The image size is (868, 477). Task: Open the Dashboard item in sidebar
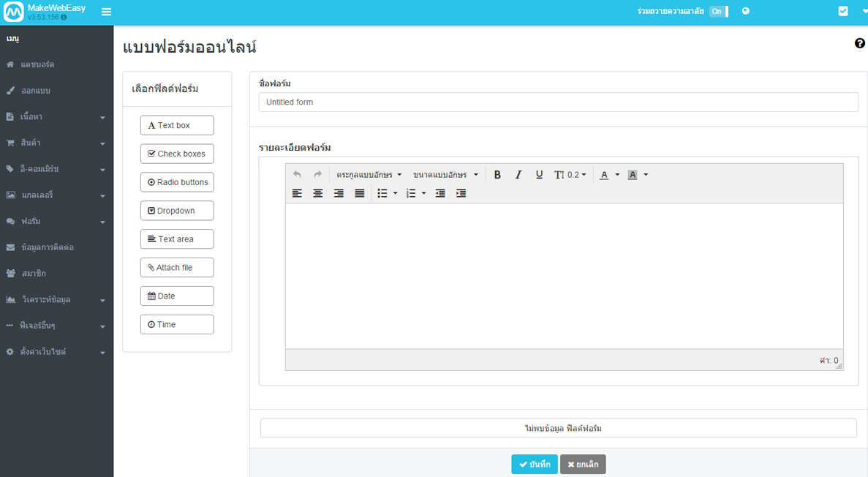(x=37, y=64)
